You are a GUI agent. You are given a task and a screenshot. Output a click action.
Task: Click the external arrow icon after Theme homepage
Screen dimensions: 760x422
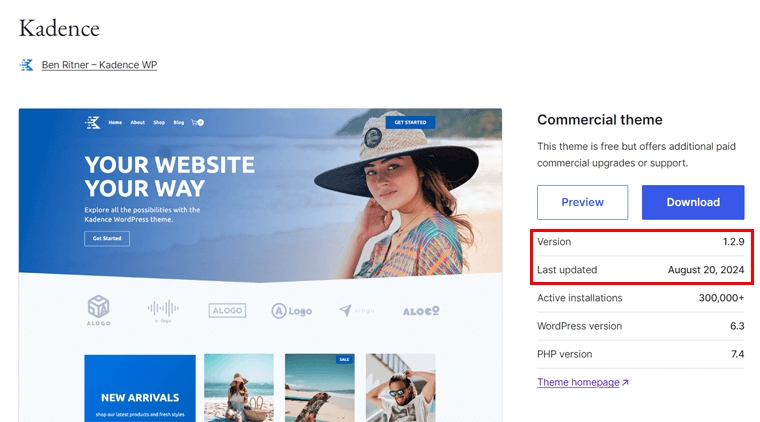[625, 382]
